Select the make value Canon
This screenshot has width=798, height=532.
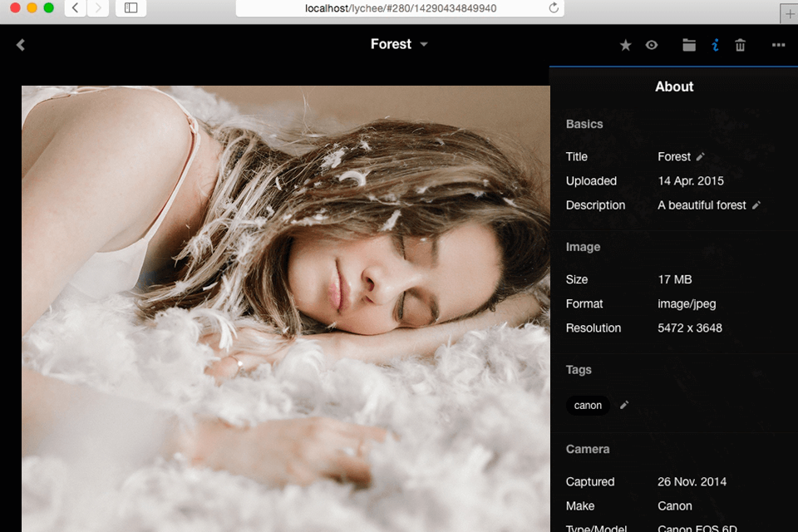674,506
